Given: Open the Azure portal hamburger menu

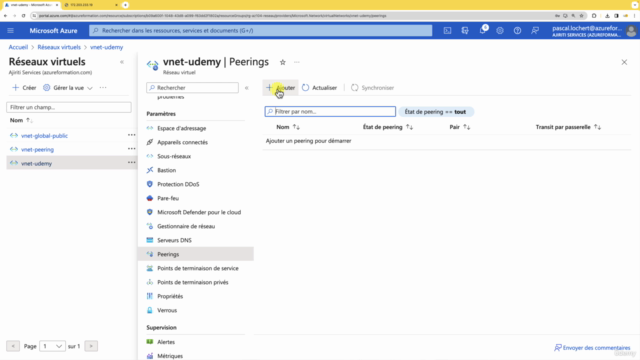Looking at the screenshot, I should point(11,31).
